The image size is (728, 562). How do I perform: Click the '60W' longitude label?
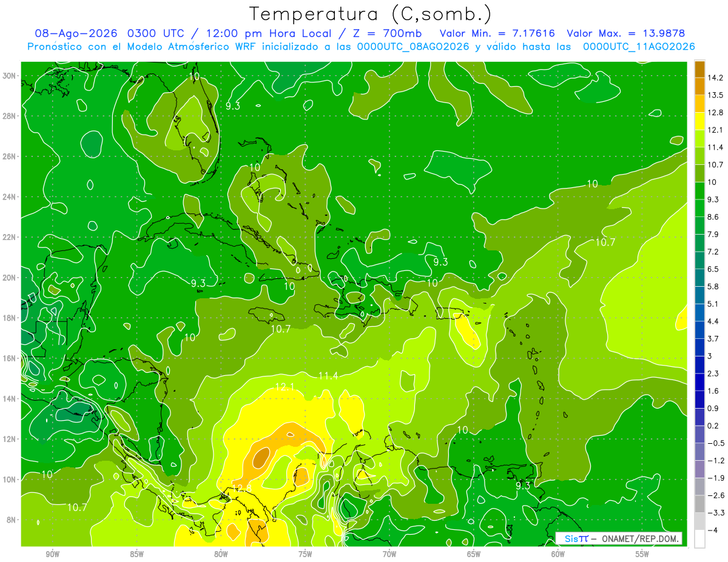(x=558, y=554)
